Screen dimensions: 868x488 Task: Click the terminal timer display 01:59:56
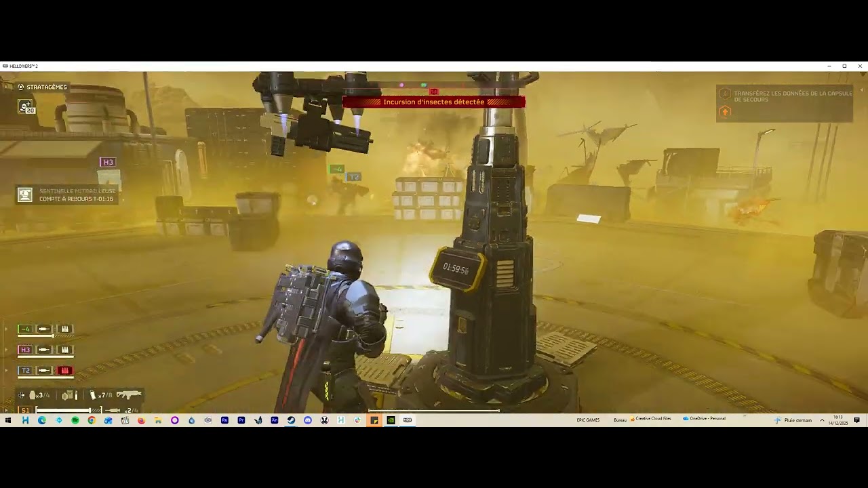(x=456, y=269)
